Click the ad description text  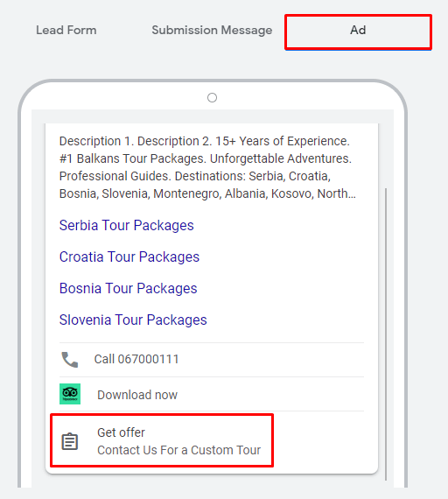[x=207, y=167]
